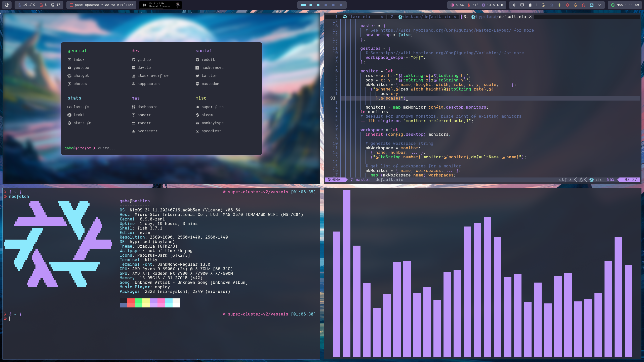644x362 pixels.
Task: Click the CPU usage indicator showing 5.8%
Action: [x=457, y=5]
